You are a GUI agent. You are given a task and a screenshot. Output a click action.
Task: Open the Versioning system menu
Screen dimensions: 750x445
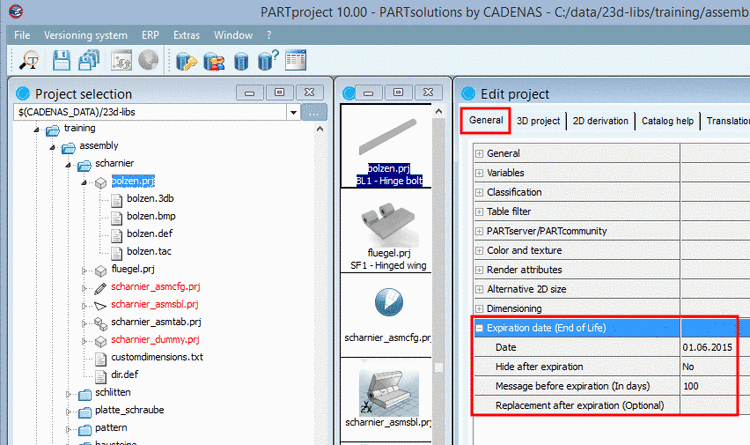pyautogui.click(x=86, y=35)
